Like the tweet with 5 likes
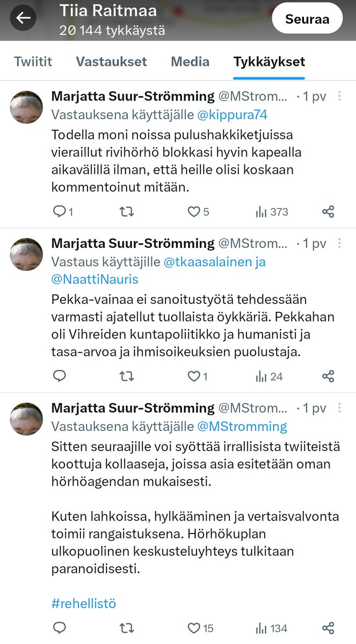 tap(194, 212)
